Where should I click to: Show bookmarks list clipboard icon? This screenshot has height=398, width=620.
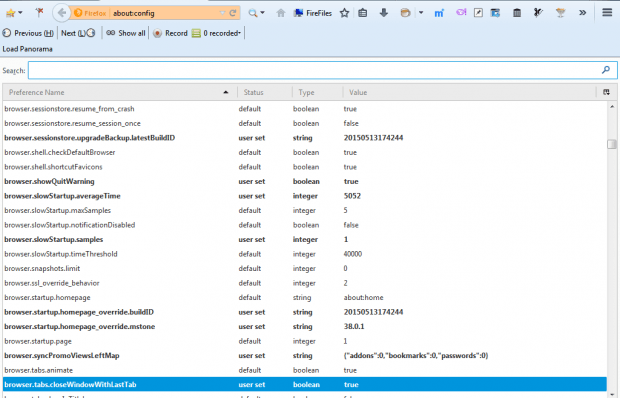click(363, 13)
